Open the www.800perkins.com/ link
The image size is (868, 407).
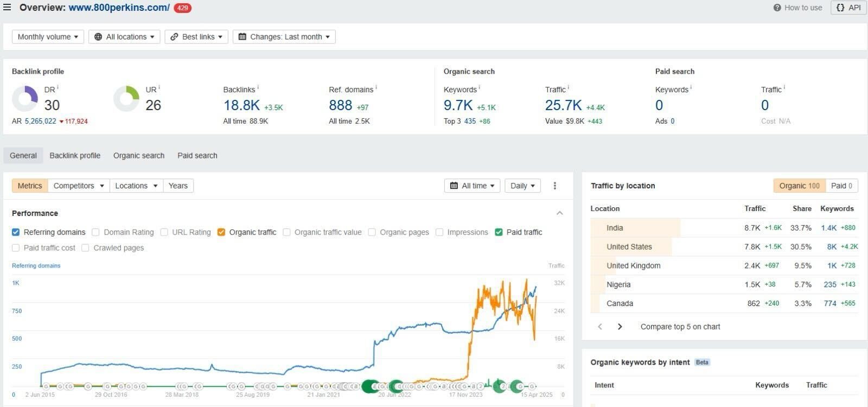(119, 8)
